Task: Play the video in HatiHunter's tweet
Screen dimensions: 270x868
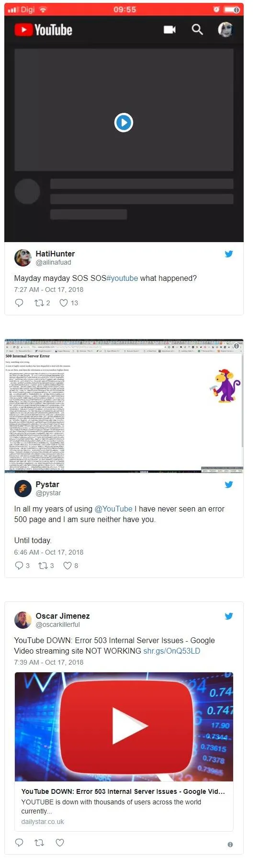Action: click(124, 122)
